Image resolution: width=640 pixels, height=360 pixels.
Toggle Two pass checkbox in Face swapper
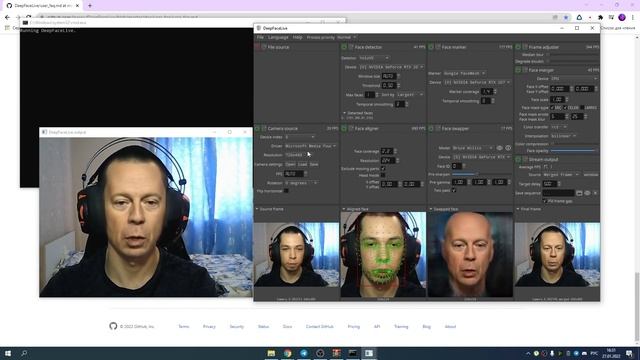pyautogui.click(x=454, y=190)
